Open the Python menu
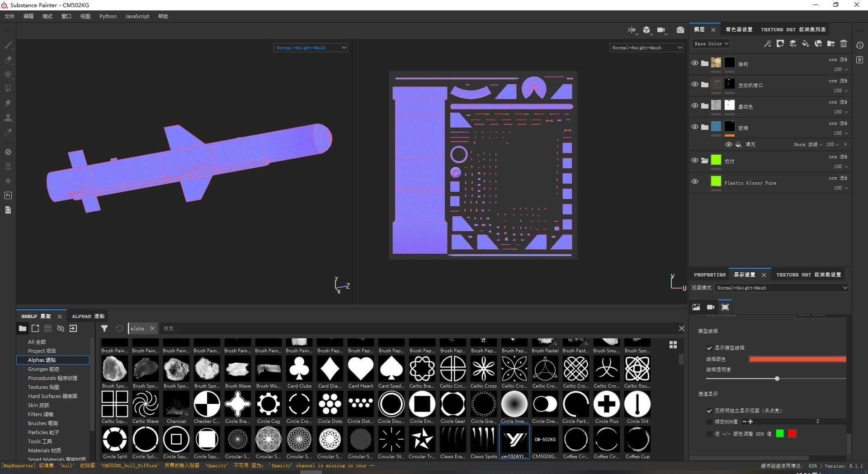Image resolution: width=868 pixels, height=474 pixels. click(108, 16)
